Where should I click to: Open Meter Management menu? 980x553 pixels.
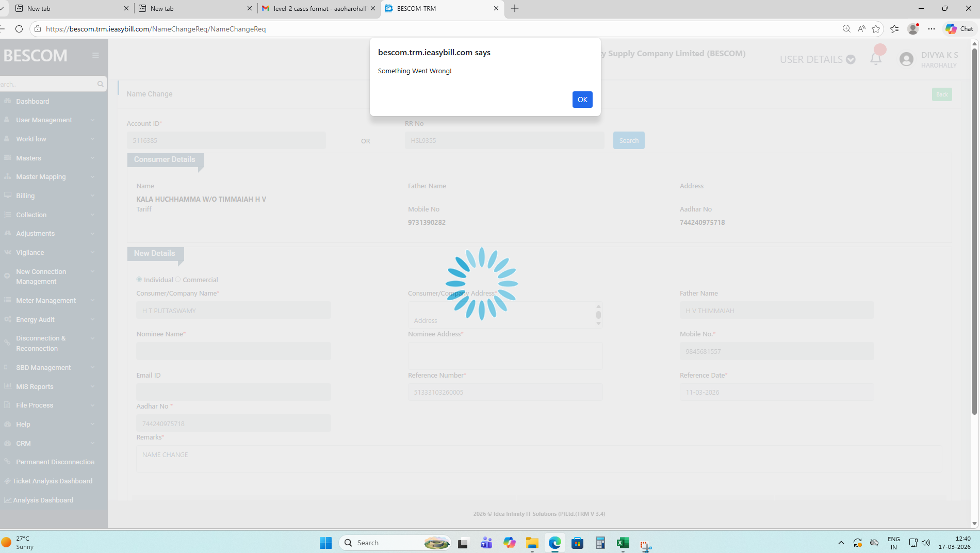click(49, 300)
